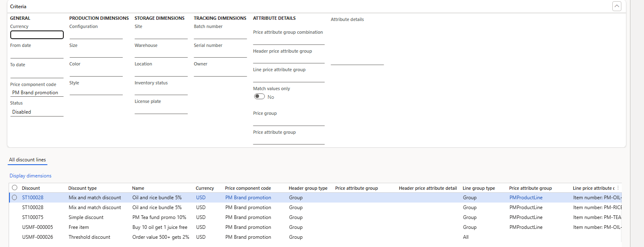Open PM Brand promotion link in highlighted row
The width and height of the screenshot is (644, 247).
[x=248, y=198]
